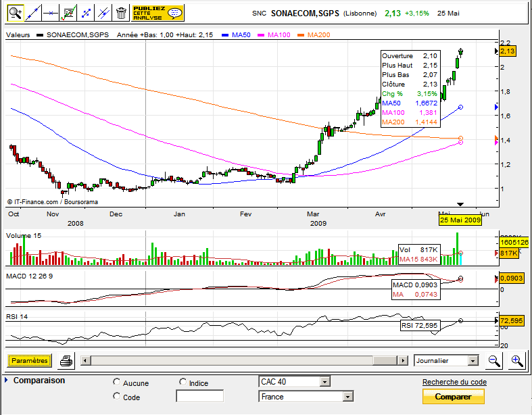Viewport: 532px width, 415px height.
Task: Click the 25 Mai 2009 date marker
Action: (x=460, y=220)
